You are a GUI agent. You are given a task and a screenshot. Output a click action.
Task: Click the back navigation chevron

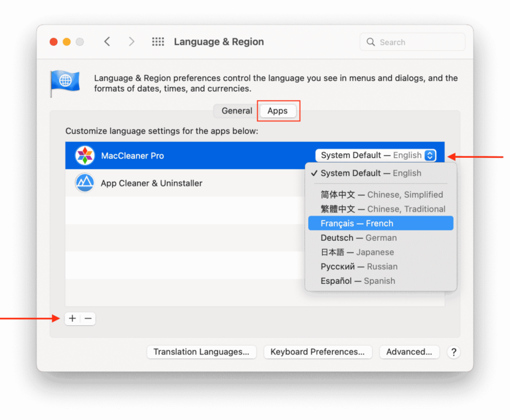[107, 42]
